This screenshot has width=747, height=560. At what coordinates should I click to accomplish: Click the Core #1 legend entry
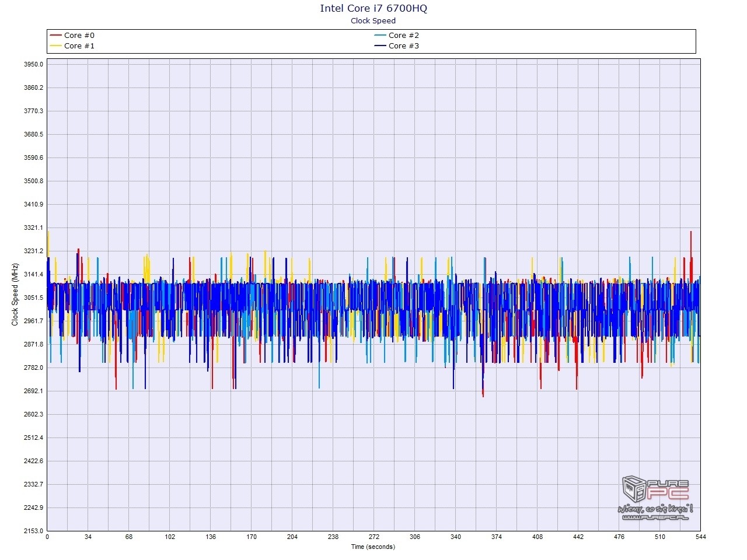tap(73, 46)
